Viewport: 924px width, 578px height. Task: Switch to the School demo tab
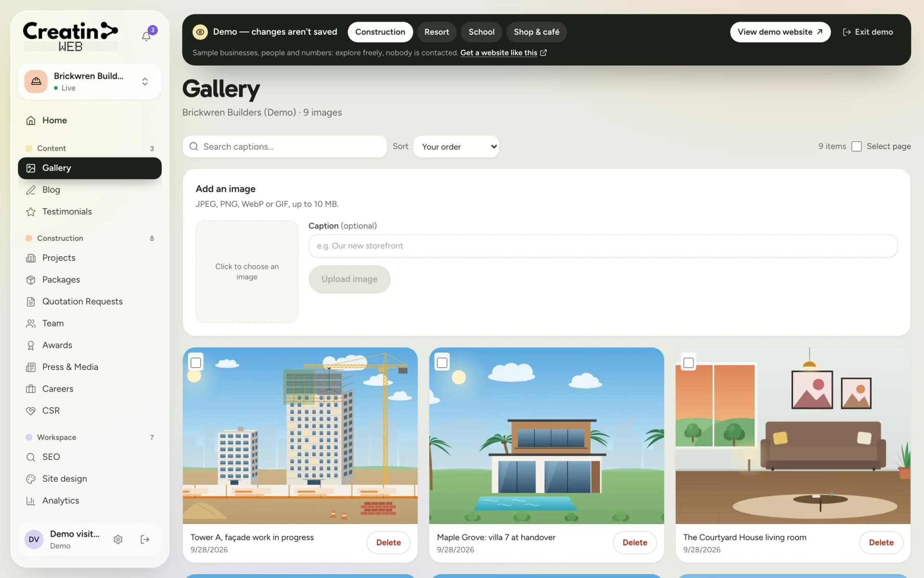[x=481, y=32]
